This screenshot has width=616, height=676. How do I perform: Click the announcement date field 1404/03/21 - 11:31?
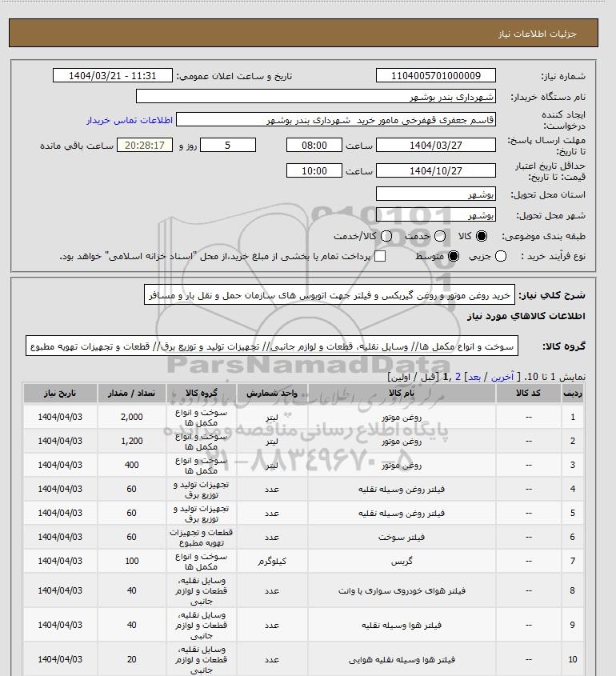click(113, 75)
